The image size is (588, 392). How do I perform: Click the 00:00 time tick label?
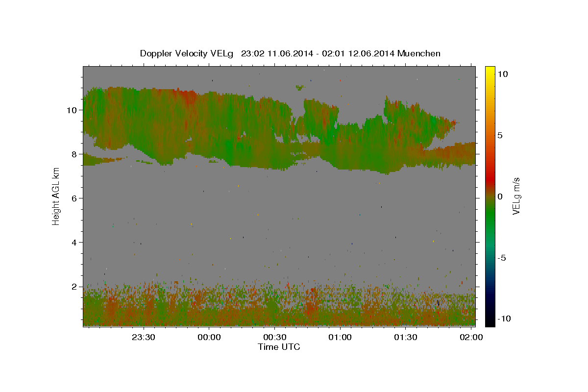210,338
